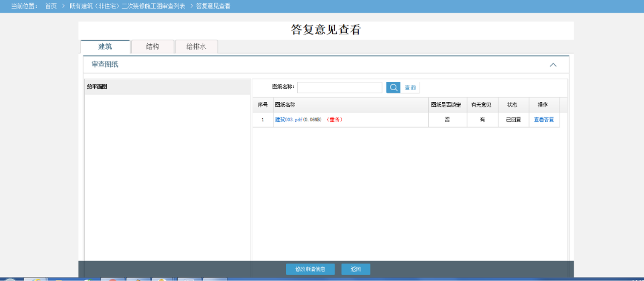This screenshot has width=644, height=281.
Task: Click the magnifier search icon
Action: click(x=393, y=88)
